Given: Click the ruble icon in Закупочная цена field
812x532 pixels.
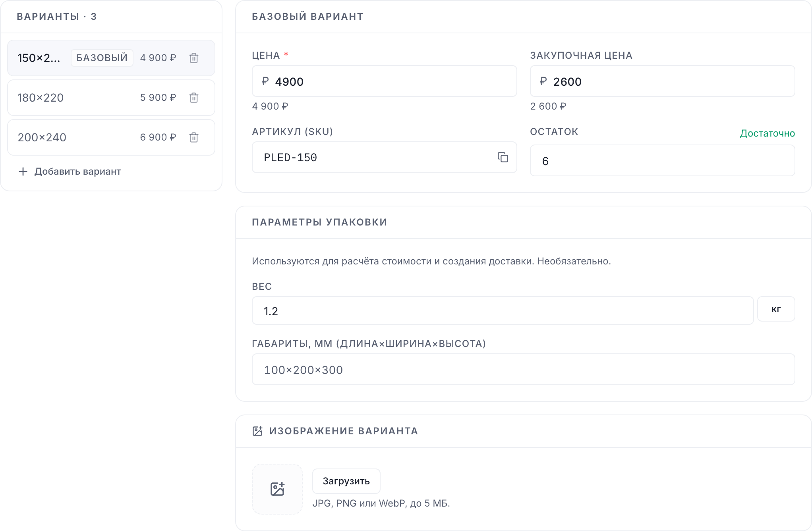Looking at the screenshot, I should 543,81.
